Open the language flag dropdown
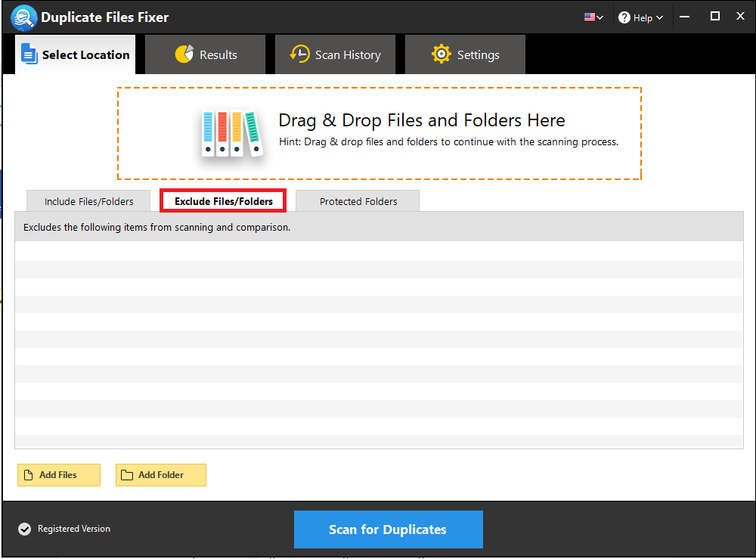756x559 pixels. (x=593, y=17)
